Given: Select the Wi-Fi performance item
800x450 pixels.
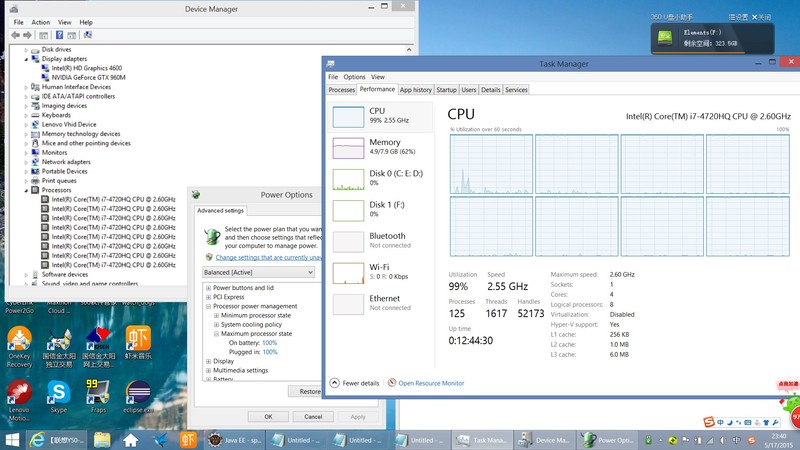Looking at the screenshot, I should [x=349, y=272].
